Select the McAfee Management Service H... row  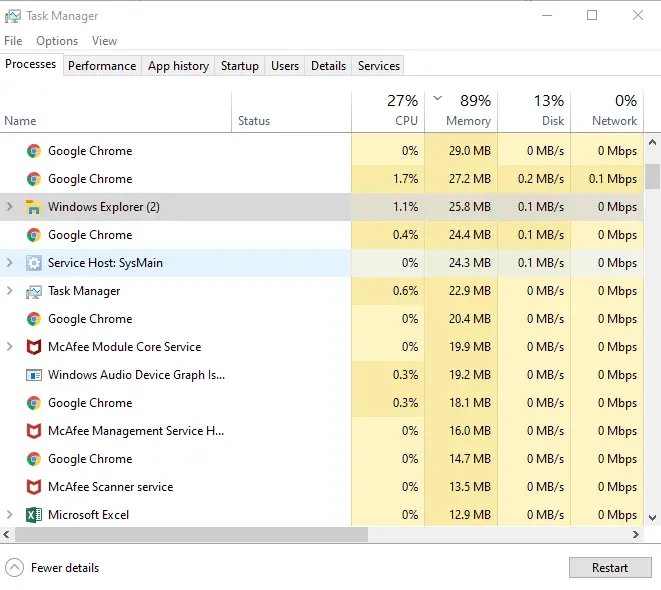coord(175,431)
